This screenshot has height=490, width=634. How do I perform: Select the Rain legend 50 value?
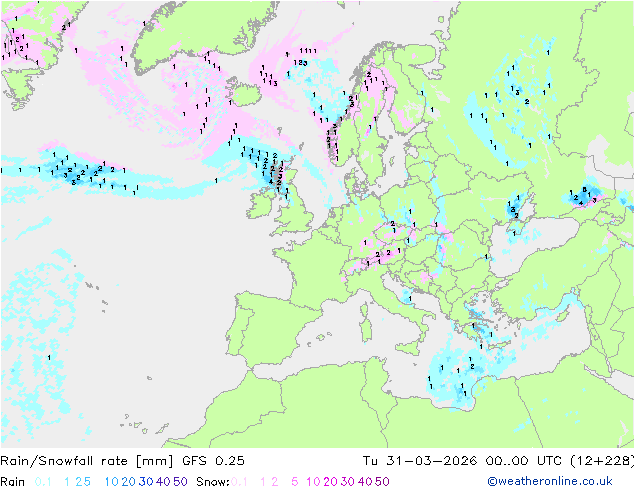tap(180, 482)
